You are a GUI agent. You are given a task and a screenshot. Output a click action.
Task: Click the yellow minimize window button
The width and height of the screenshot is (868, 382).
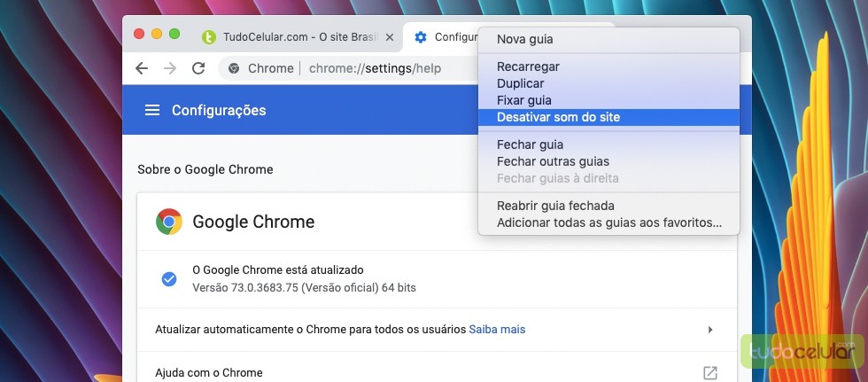tap(157, 34)
